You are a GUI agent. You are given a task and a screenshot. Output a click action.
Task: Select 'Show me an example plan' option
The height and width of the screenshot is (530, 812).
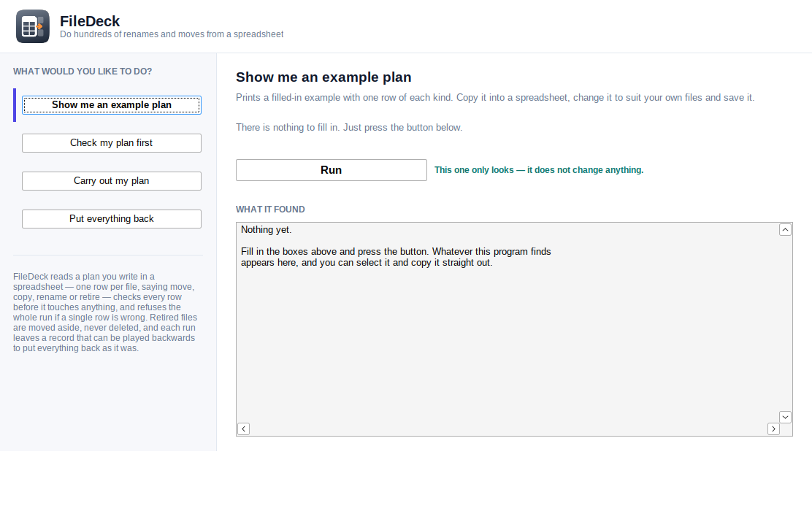pos(111,105)
